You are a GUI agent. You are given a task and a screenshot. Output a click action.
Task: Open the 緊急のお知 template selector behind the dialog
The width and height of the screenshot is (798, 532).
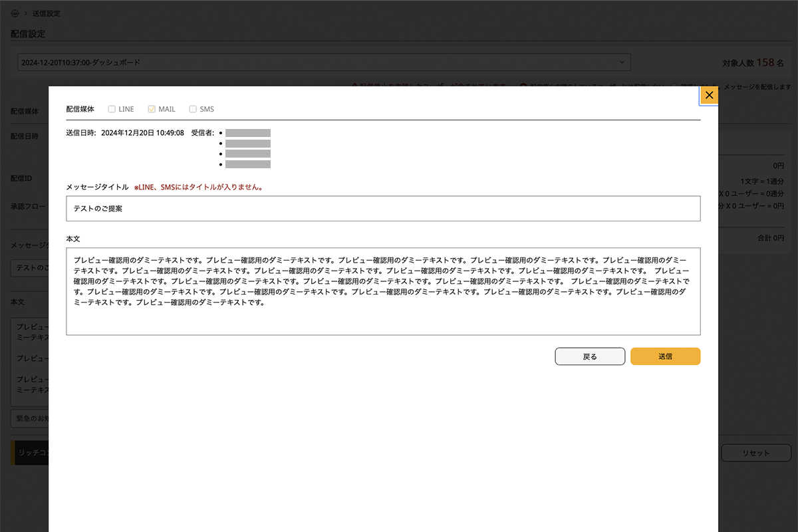pos(29,418)
